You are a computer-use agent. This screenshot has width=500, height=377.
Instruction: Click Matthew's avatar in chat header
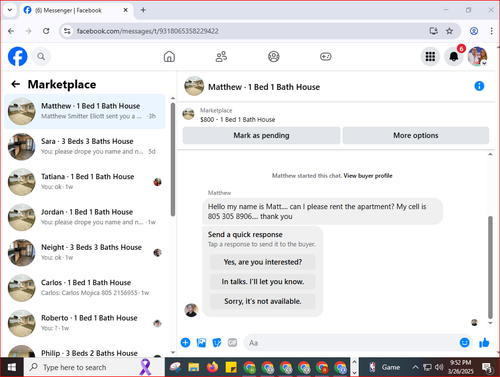tap(194, 86)
